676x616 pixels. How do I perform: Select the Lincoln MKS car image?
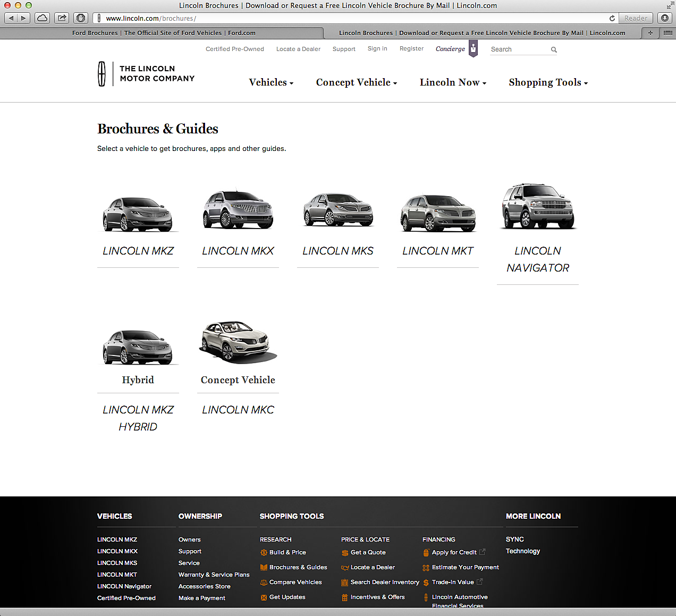click(x=338, y=209)
